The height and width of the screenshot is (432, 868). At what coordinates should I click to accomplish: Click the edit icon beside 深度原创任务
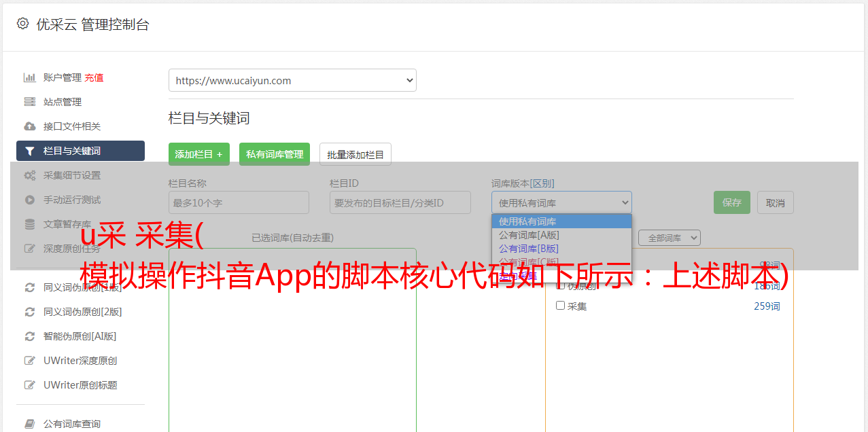(x=29, y=249)
